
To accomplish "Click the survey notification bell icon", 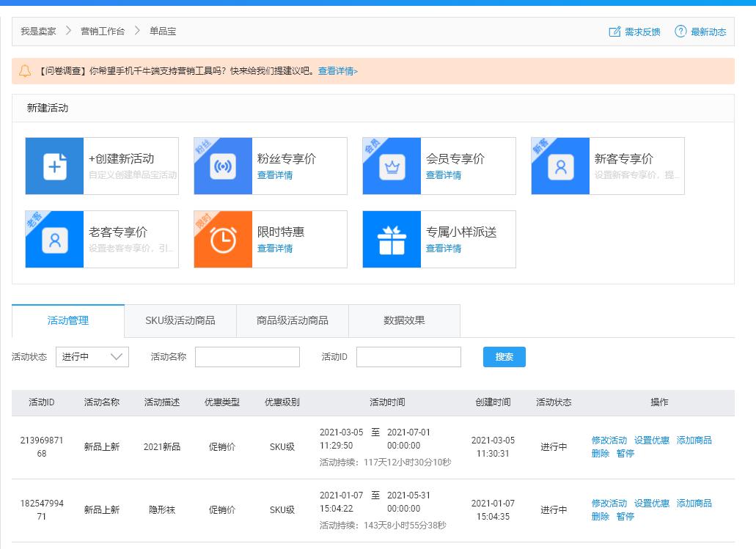I will (x=25, y=71).
